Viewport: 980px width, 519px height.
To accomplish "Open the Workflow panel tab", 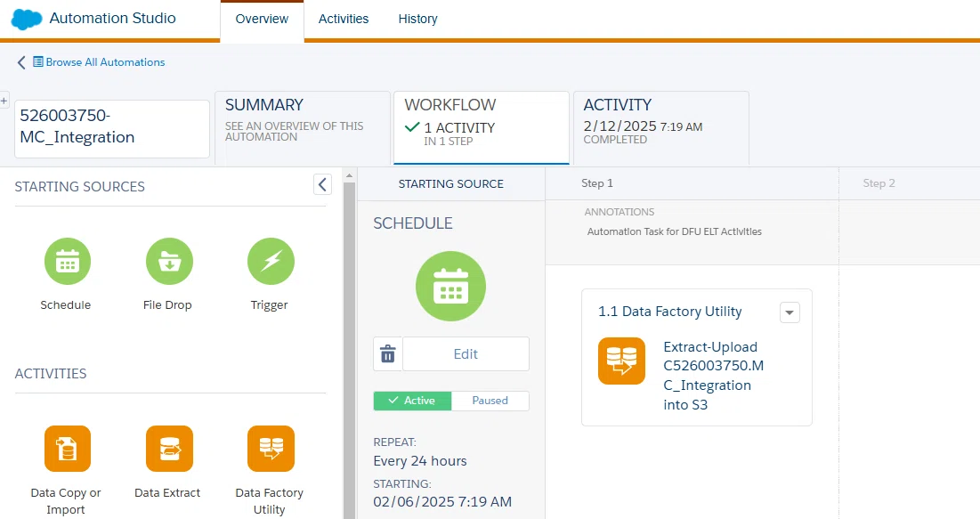I will [x=482, y=127].
